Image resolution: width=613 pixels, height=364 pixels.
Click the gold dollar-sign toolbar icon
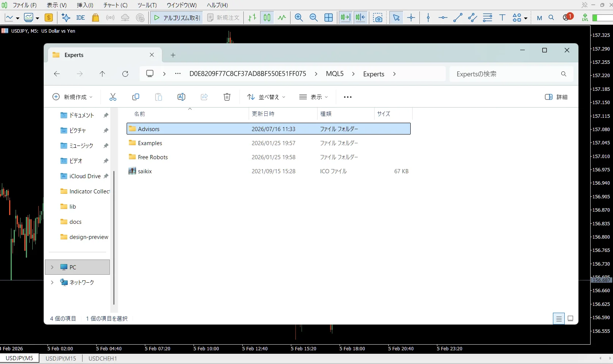(49, 17)
